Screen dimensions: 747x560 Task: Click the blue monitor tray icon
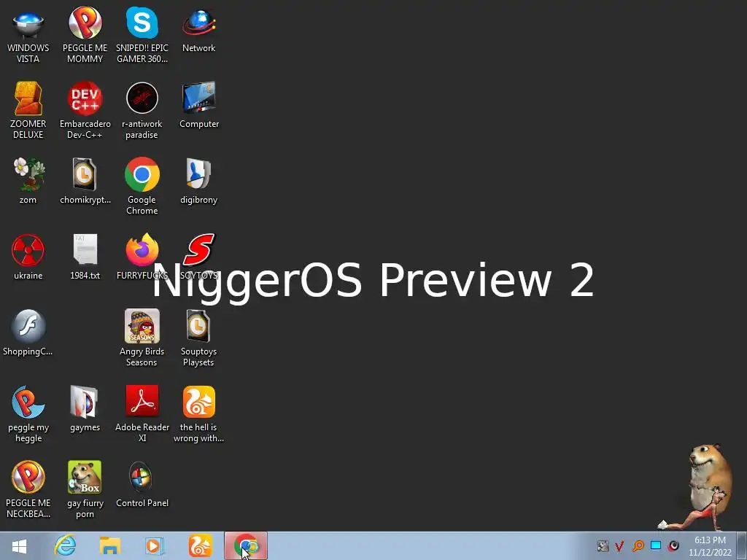[x=656, y=545]
